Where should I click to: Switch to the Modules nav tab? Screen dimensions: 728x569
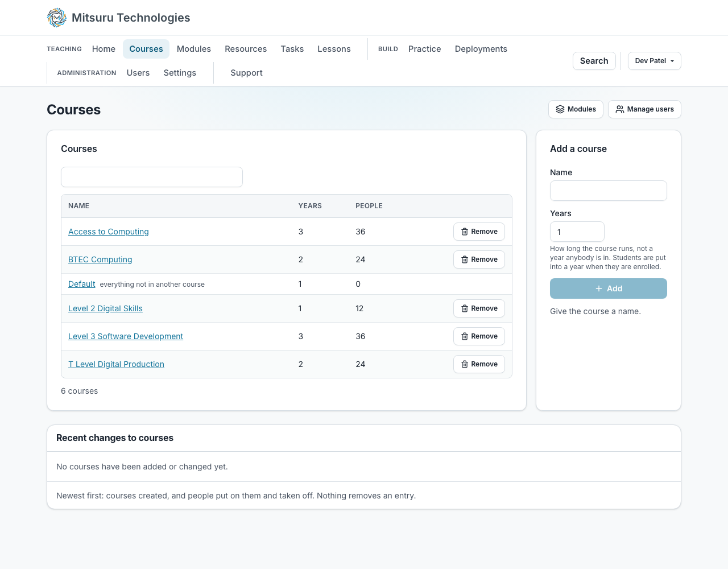click(x=194, y=49)
